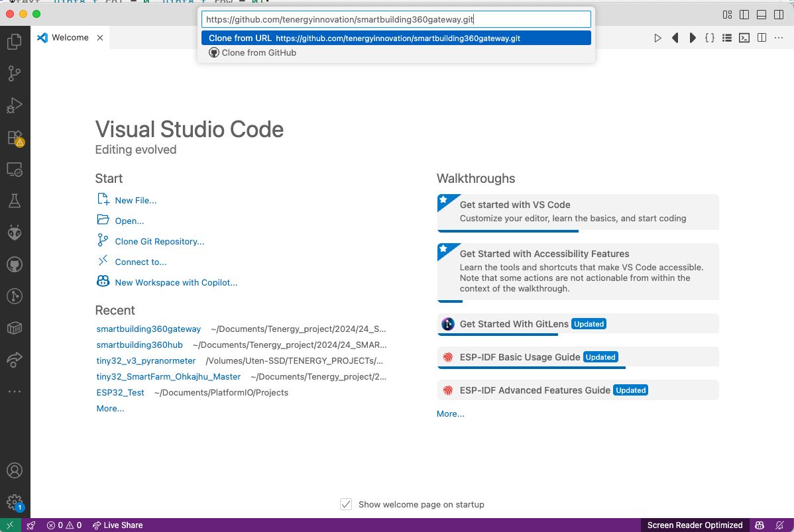Open ESP-IDF Advanced Features Guide walkthrough
The image size is (794, 532).
[x=578, y=390]
